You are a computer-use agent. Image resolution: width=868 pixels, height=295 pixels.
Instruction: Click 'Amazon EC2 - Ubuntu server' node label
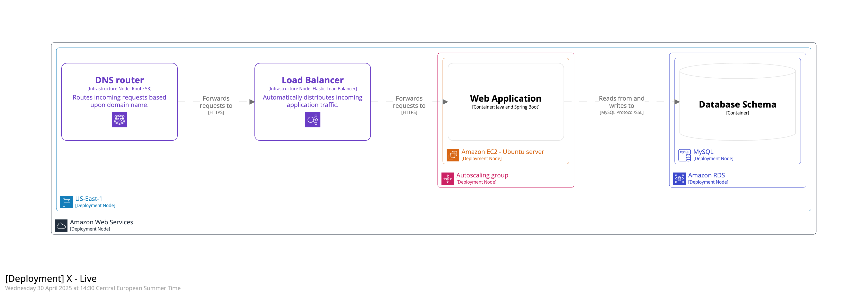coord(503,152)
